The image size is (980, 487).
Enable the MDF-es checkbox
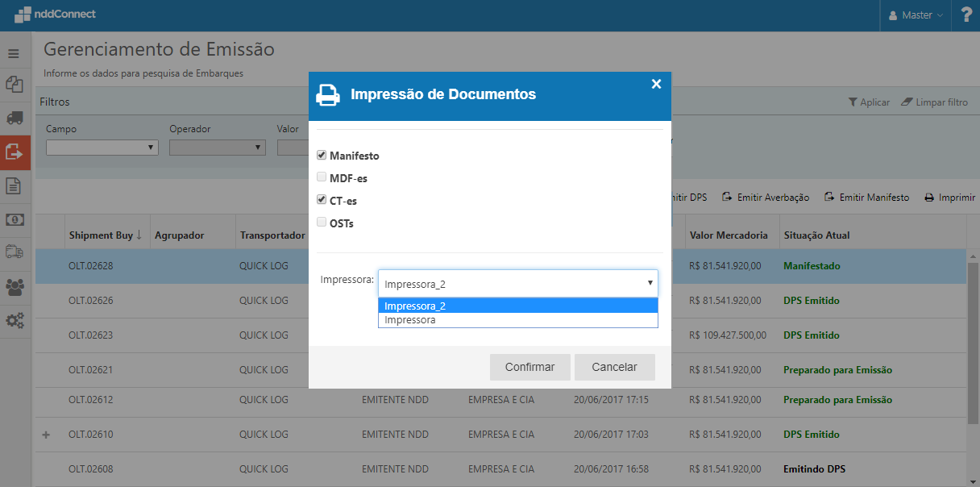click(322, 177)
